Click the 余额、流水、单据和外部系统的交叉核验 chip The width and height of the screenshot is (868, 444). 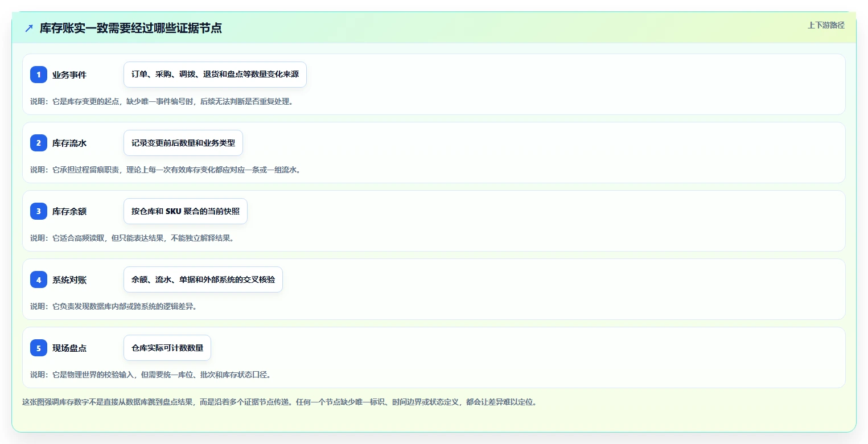pyautogui.click(x=203, y=279)
